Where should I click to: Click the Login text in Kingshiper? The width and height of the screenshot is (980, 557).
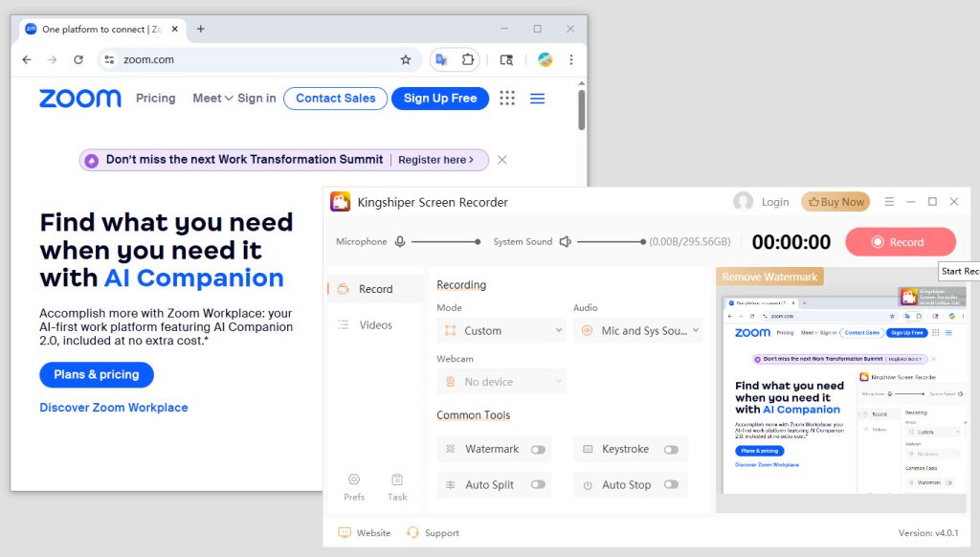coord(775,202)
